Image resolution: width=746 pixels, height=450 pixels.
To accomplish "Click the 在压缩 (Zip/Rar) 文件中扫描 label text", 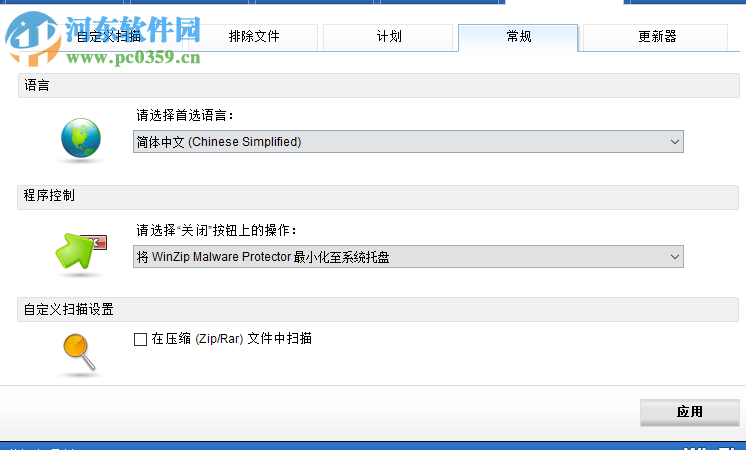I will 231,339.
